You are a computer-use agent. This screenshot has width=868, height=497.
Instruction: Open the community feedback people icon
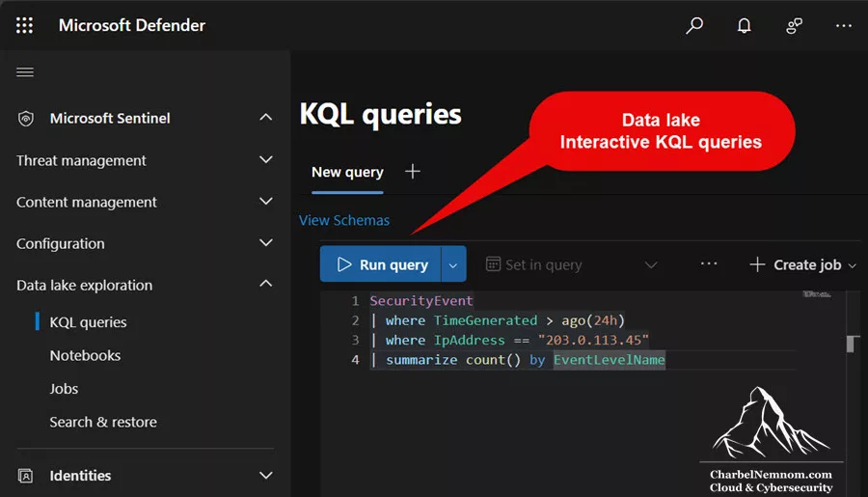(795, 25)
